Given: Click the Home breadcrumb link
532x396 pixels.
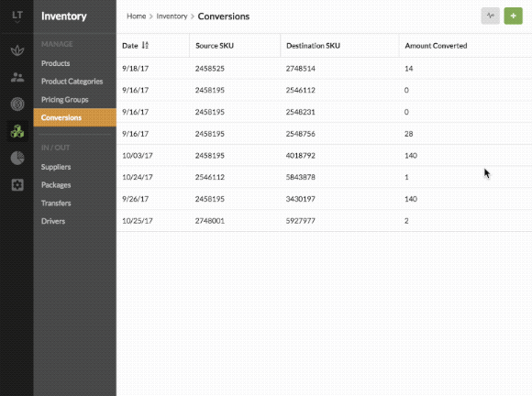Looking at the screenshot, I should 137,16.
